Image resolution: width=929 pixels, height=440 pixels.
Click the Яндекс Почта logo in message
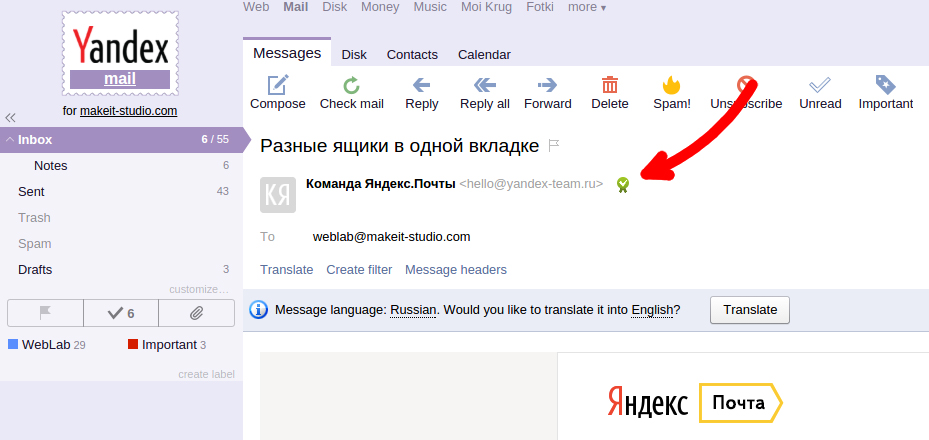pyautogui.click(x=695, y=403)
